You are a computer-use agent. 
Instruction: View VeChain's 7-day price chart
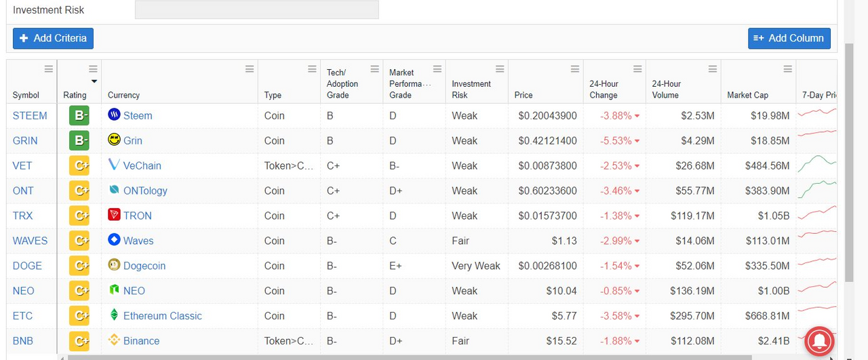pyautogui.click(x=816, y=165)
